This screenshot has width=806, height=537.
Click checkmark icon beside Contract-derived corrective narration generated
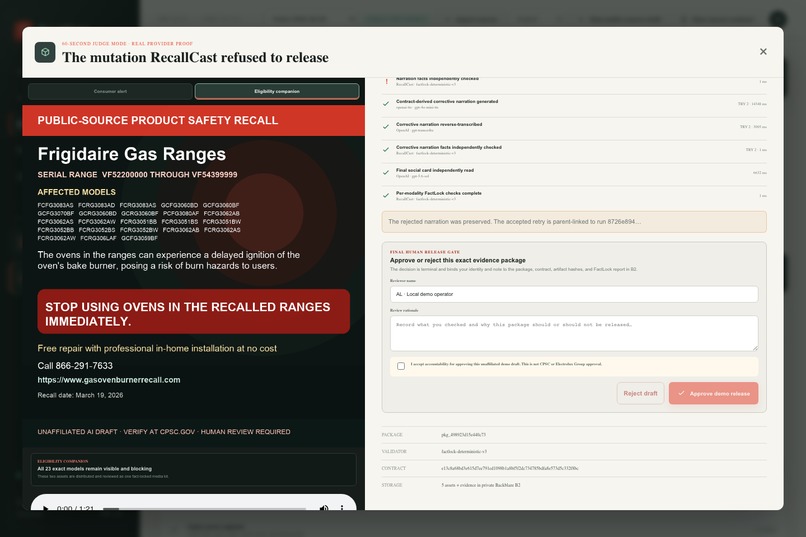(386, 104)
